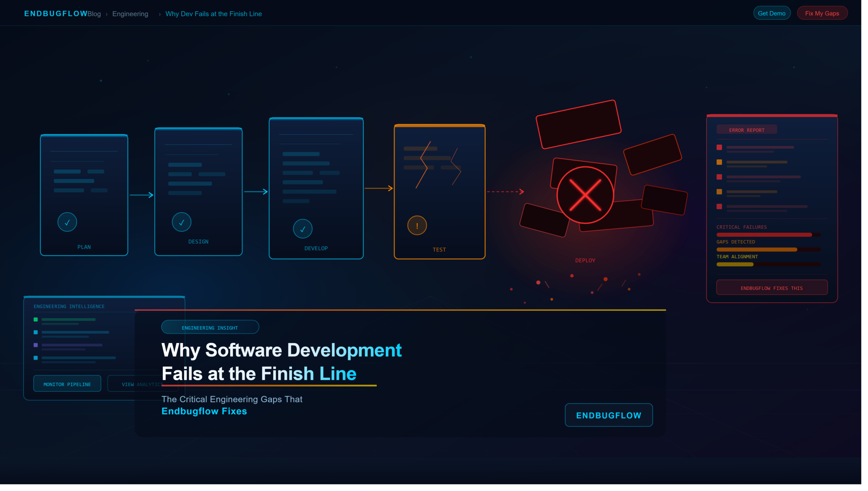Click the ENGINEERING INTELLIGENCE panel heading
This screenshot has height=491, width=868.
[x=69, y=306]
